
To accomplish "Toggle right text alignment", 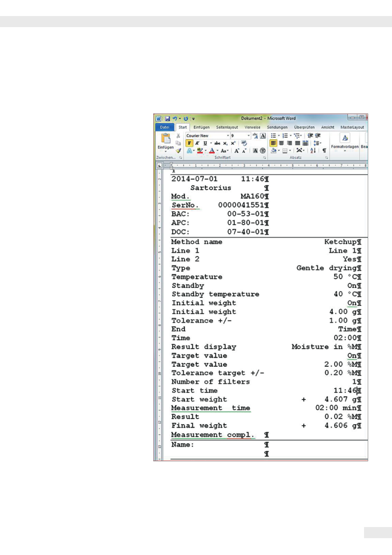I will point(289,143).
